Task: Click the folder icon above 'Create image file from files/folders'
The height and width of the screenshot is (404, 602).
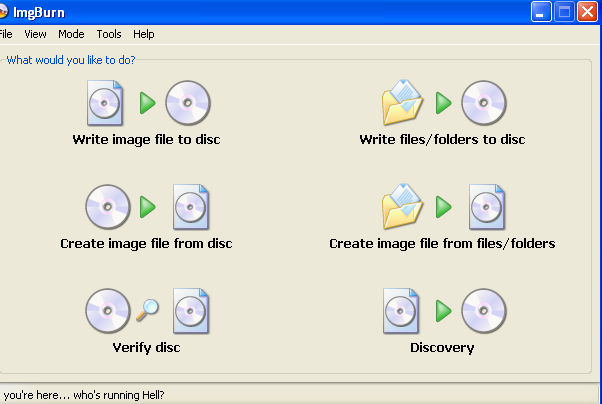Action: point(402,207)
